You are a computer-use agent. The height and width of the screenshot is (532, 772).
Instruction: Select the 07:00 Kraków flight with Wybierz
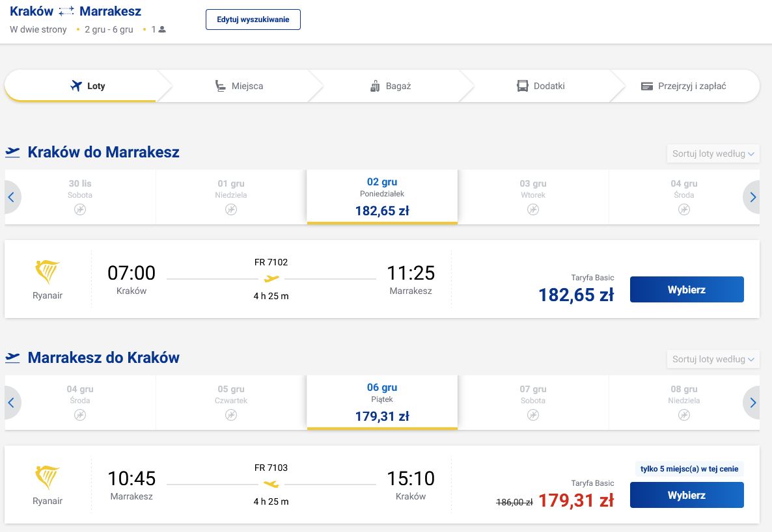[686, 289]
